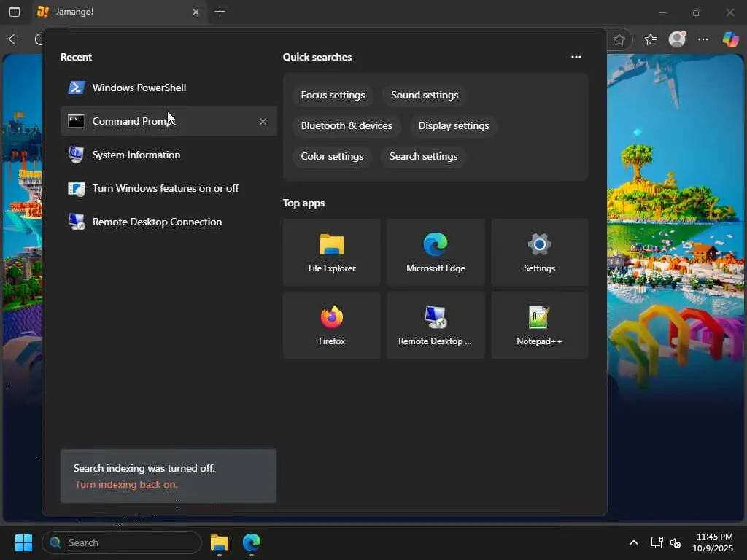Screen dimensions: 747x560
Task: Open File Explorer from the taskbar
Action: (x=220, y=542)
